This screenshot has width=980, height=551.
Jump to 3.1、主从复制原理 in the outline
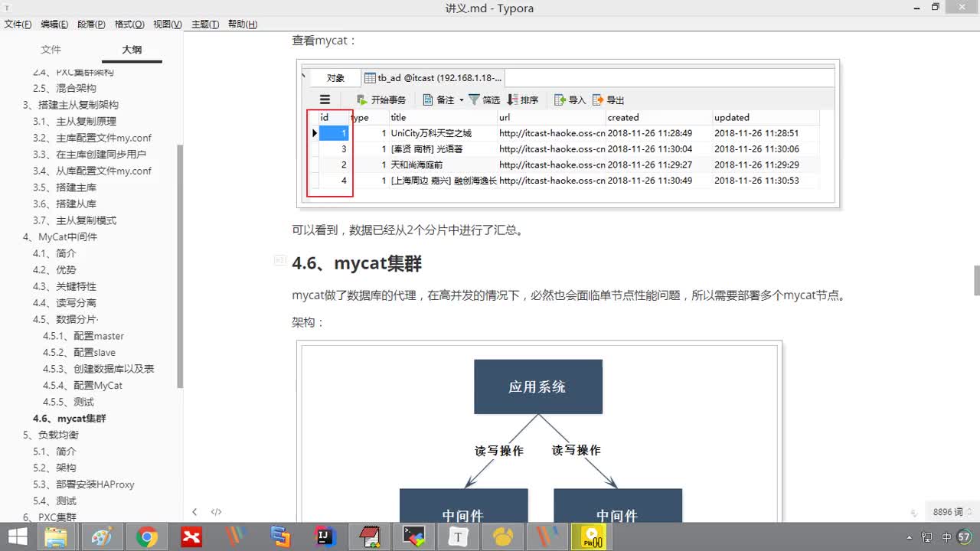[x=74, y=121]
